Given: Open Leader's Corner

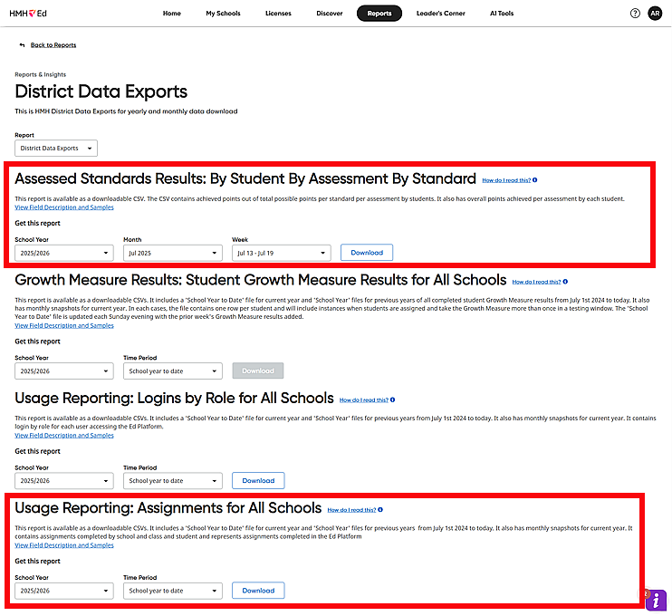Looking at the screenshot, I should tap(440, 14).
